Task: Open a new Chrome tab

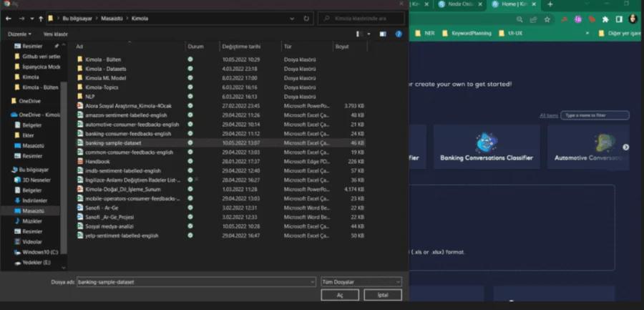Action: coord(550,4)
